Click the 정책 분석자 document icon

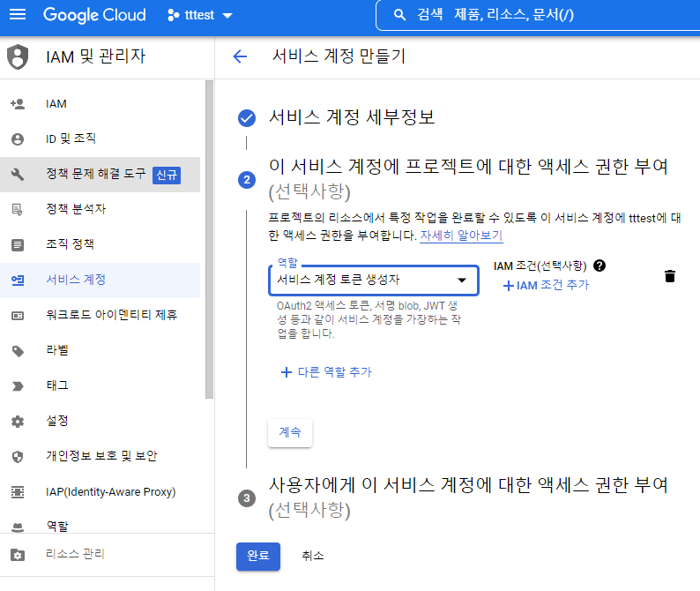18,210
